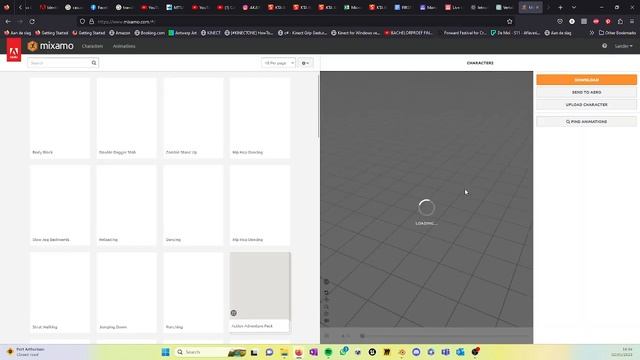Bookmark the page with the star icon
The width and height of the screenshot is (640, 360).
(x=509, y=21)
